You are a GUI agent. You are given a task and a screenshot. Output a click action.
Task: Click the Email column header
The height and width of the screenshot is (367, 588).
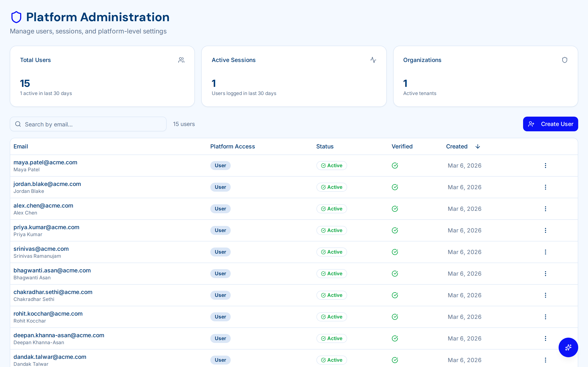(x=21, y=146)
